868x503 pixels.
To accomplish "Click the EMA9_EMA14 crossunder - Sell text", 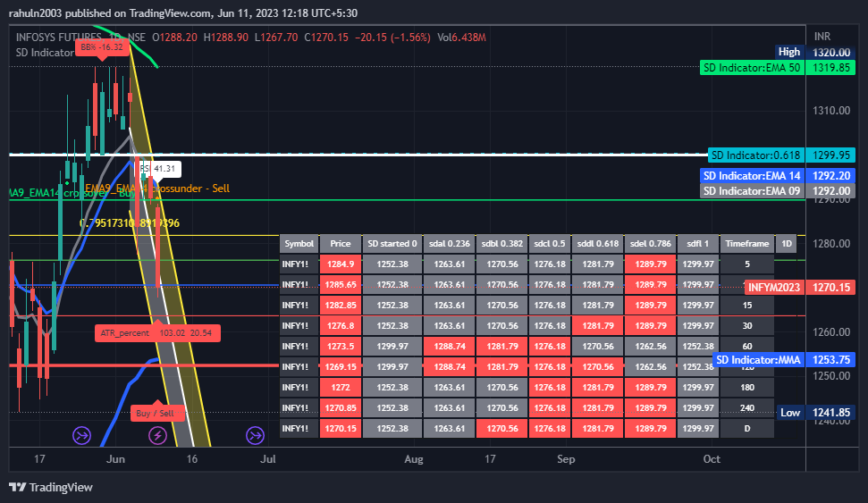I will pos(157,189).
